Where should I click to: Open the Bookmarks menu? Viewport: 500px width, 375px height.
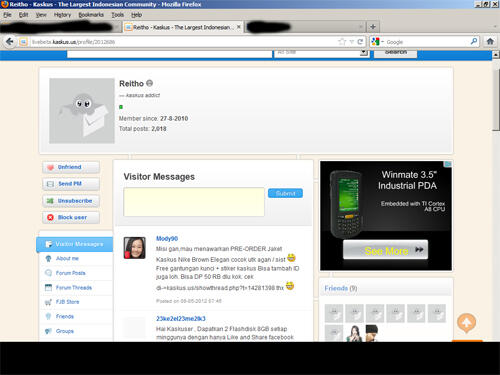91,15
